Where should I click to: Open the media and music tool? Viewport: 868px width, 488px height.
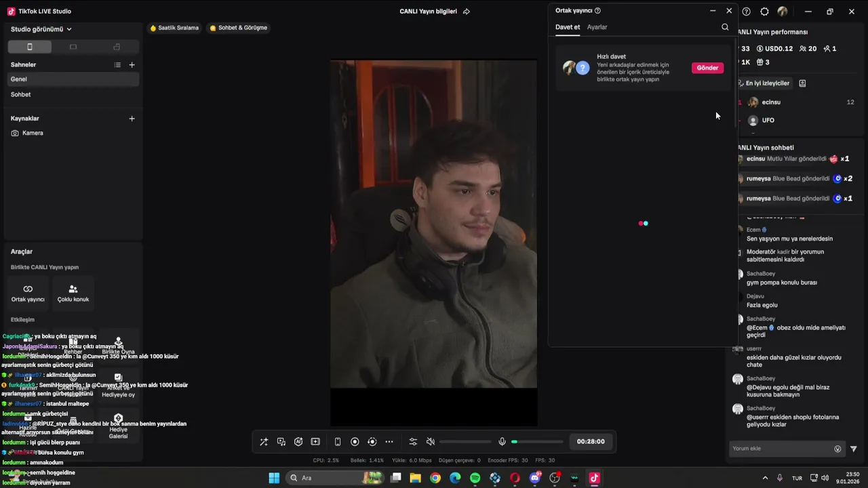coord(281,441)
